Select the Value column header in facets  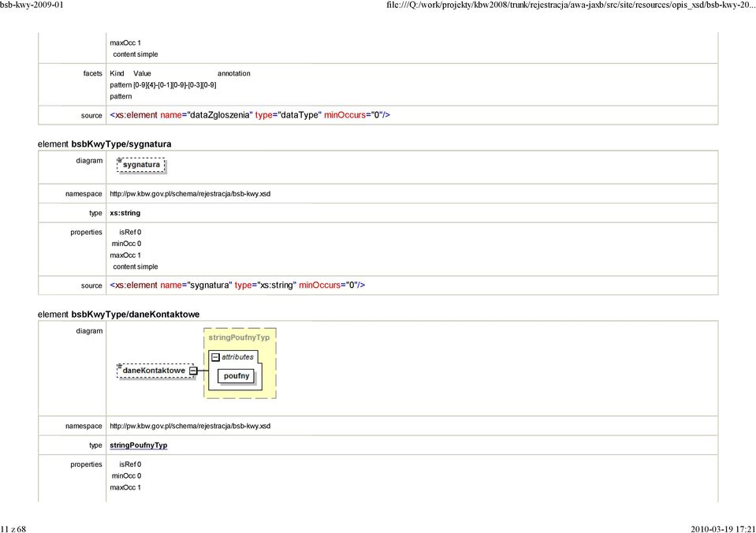tap(142, 73)
